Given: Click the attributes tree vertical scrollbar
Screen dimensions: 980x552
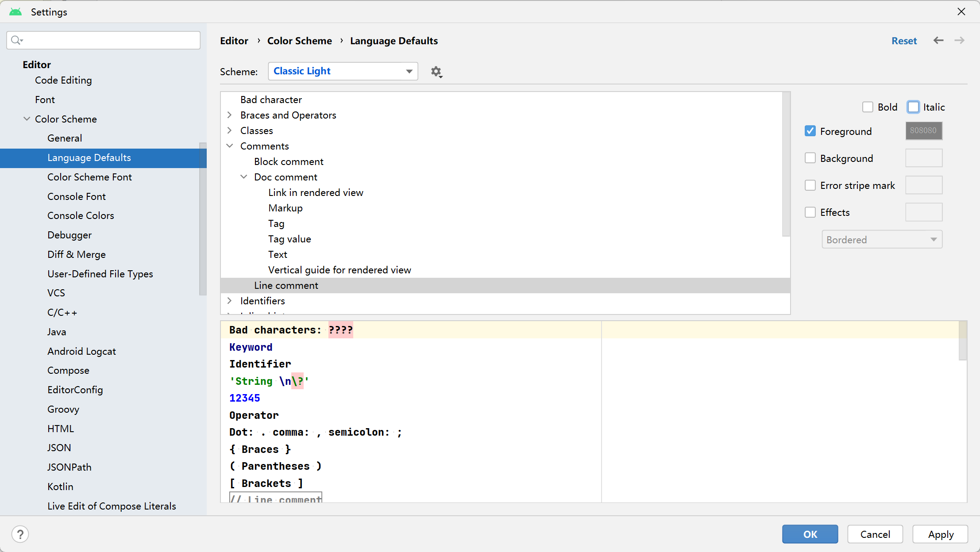Looking at the screenshot, I should 786,164.
